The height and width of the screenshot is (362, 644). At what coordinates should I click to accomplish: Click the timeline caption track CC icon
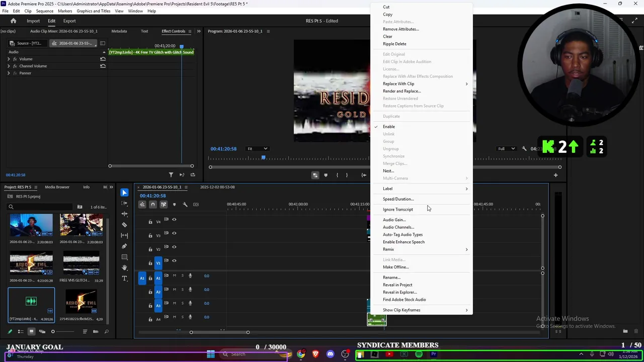(x=196, y=204)
